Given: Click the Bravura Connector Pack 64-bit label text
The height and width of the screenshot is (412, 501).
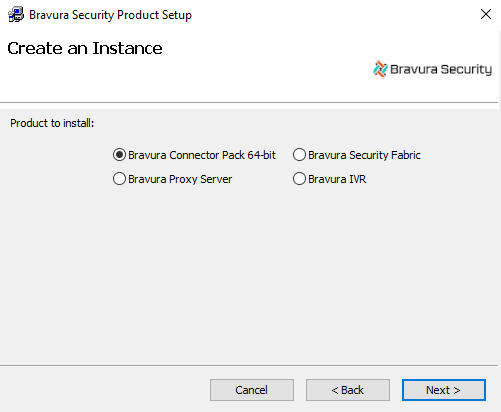Looking at the screenshot, I should [x=202, y=155].
